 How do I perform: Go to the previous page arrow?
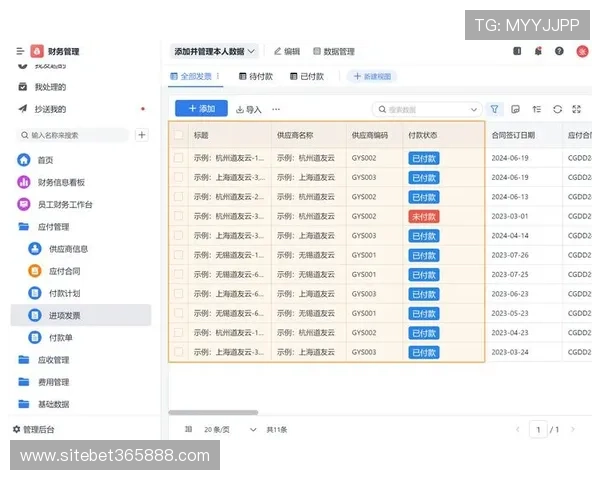point(518,429)
